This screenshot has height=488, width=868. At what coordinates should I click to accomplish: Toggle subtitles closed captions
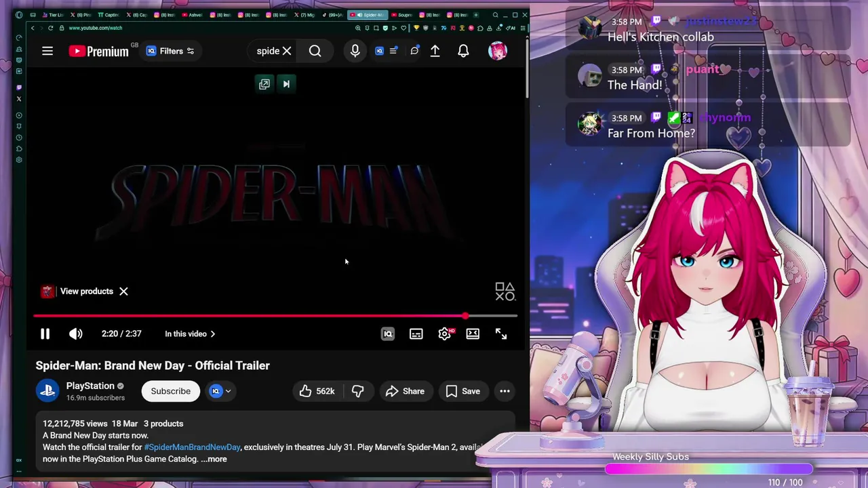[x=416, y=333]
